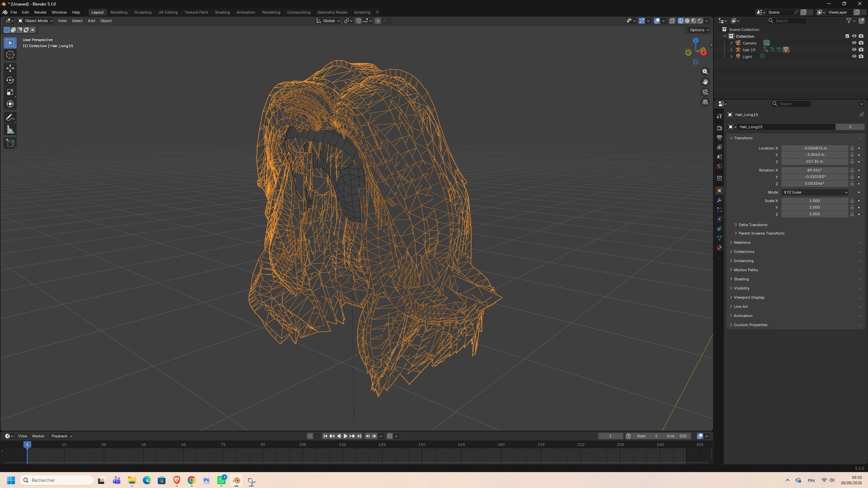Open the Global transform orientation dropdown
Screen dimensions: 868x488
coord(328,21)
